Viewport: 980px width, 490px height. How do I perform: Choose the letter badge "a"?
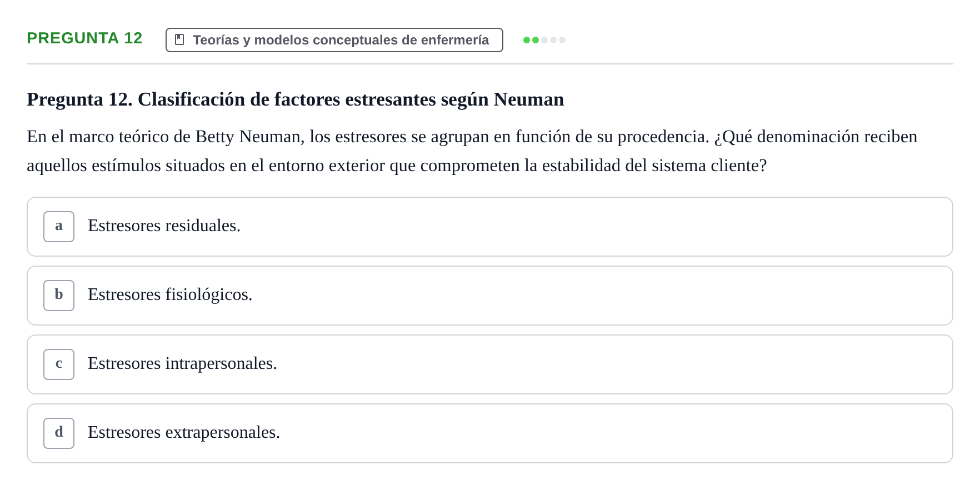coord(59,227)
